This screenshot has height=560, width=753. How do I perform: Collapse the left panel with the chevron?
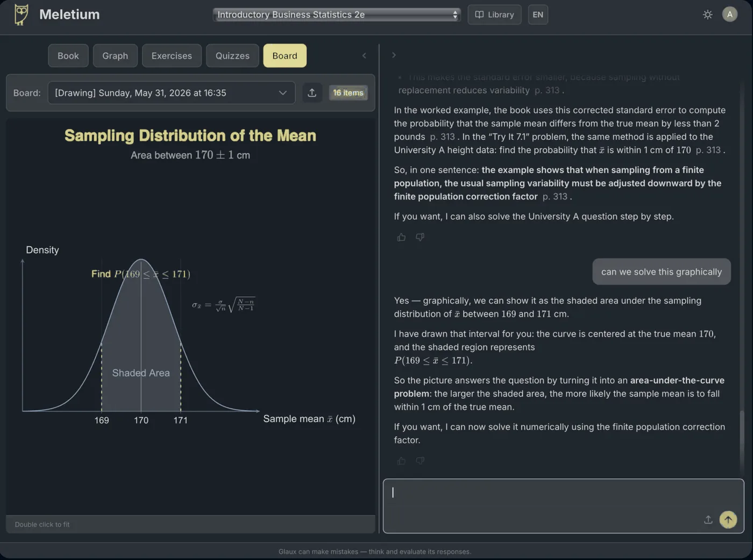[364, 55]
